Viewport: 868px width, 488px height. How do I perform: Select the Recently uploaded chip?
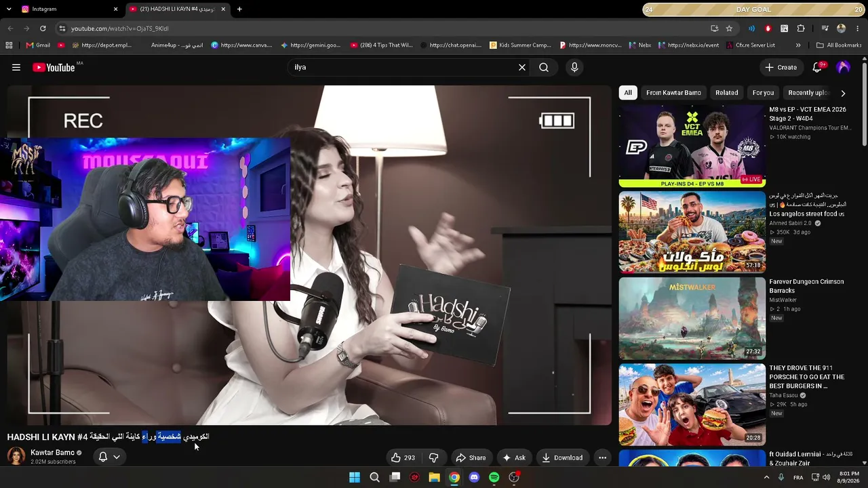coord(808,93)
